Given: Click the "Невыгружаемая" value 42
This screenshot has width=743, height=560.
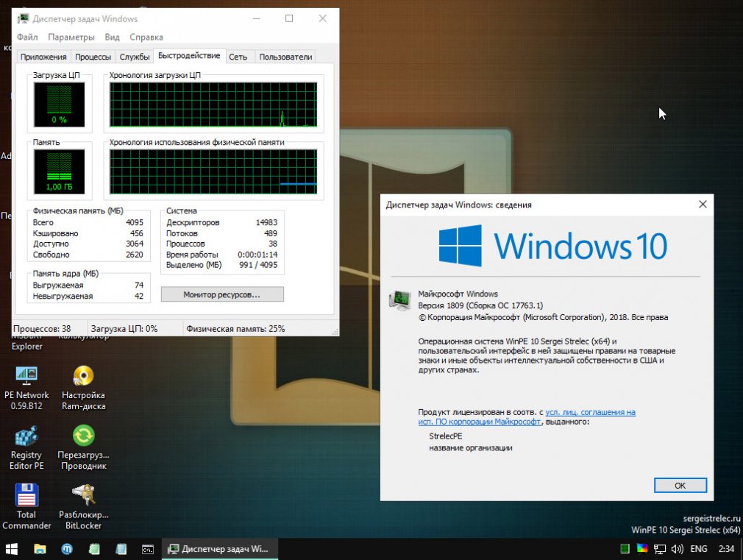Looking at the screenshot, I should coord(139,296).
